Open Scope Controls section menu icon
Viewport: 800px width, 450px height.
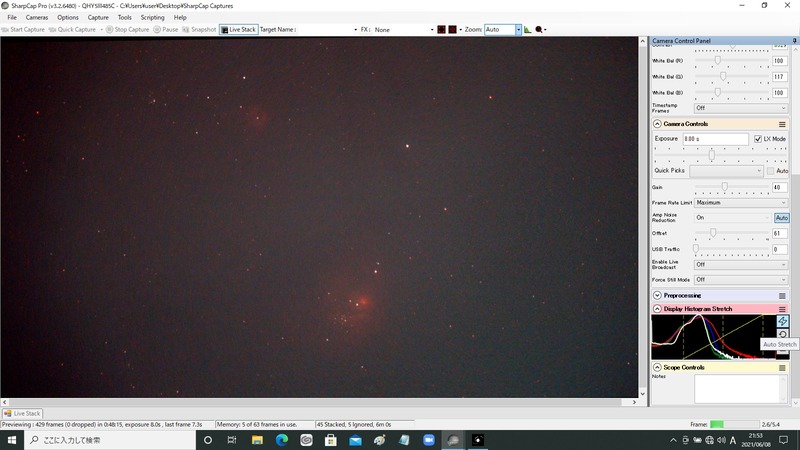(782, 367)
